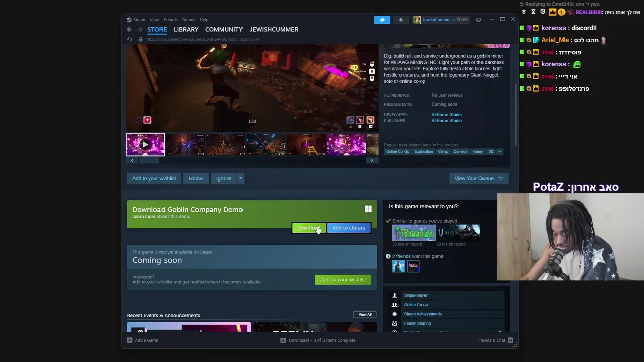Reload the store page
Screen dimensions: 644x362
[130, 39]
